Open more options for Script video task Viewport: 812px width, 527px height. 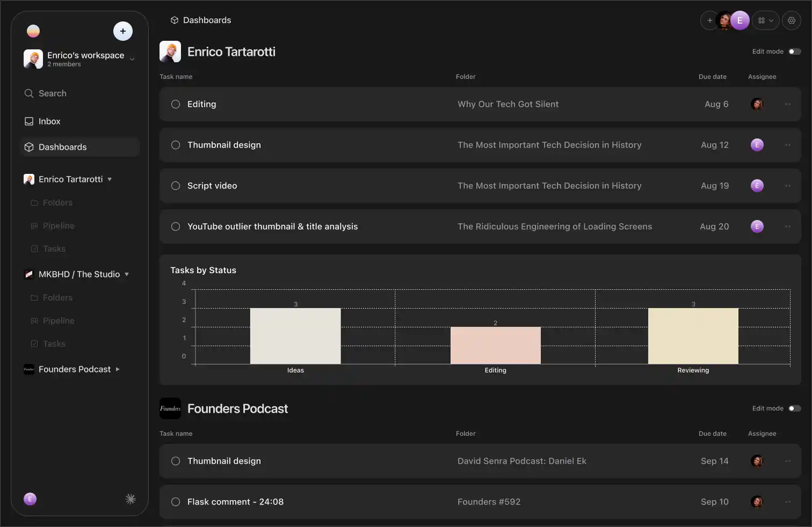click(788, 186)
